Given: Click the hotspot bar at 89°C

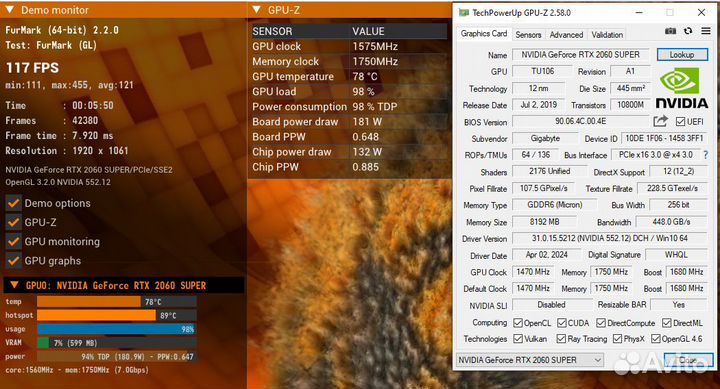Looking at the screenshot, I should click(96, 316).
